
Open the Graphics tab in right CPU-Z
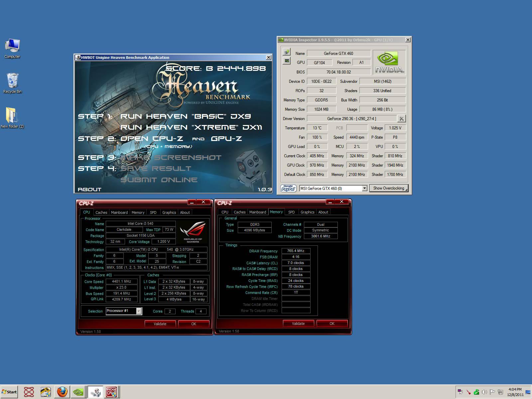[308, 212]
